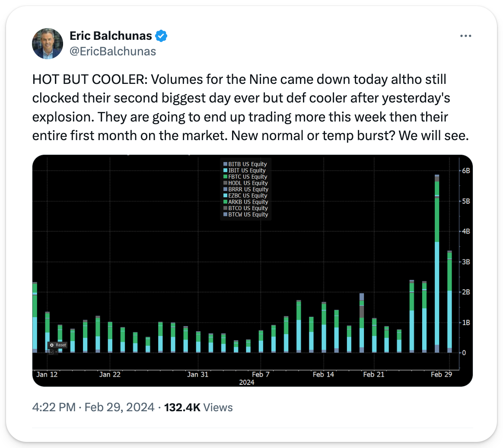This screenshot has width=503, height=448.
Task: Click the chart-type icon below Reset
Action: point(51,352)
